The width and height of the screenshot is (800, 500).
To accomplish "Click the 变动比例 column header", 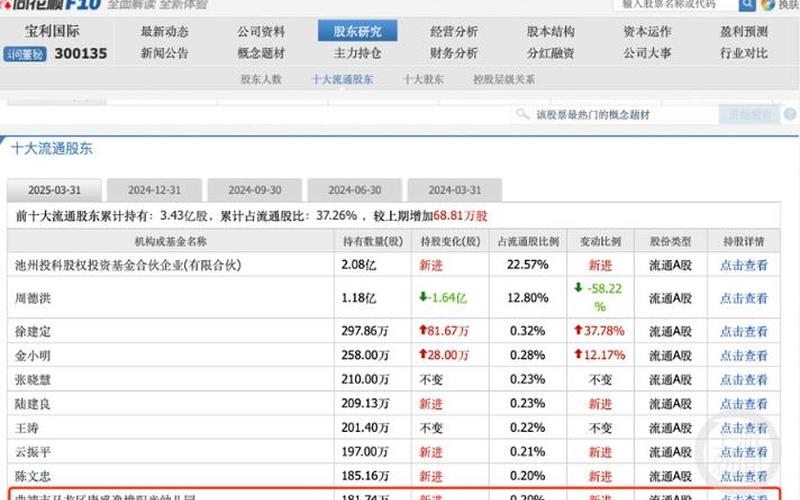I will pyautogui.click(x=600, y=241).
